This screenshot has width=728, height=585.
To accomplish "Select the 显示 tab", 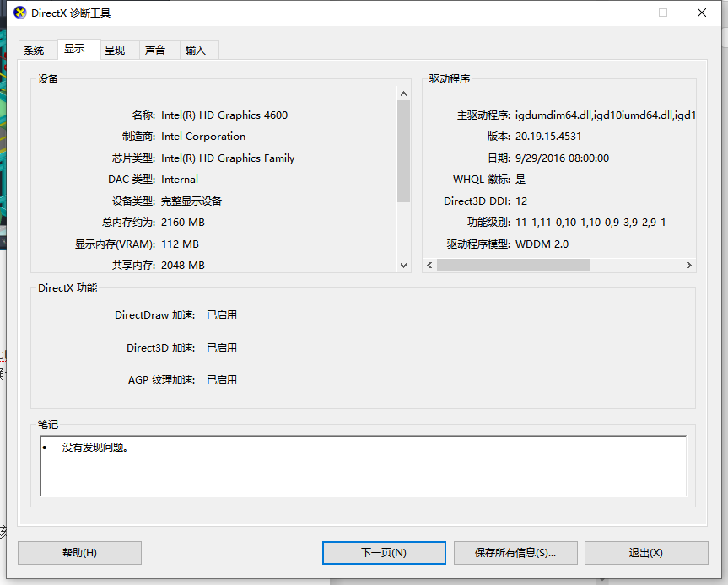I will tap(78, 49).
